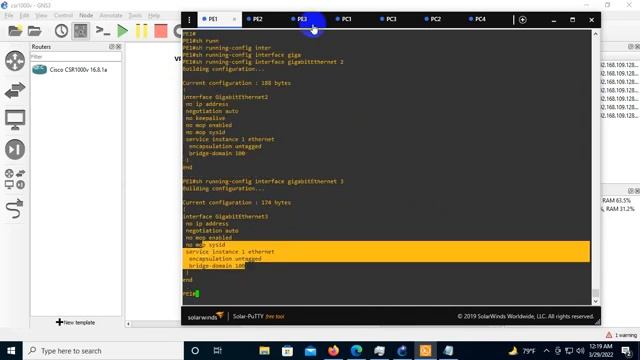
Task: Open the clock showing 12:19 AM
Action: coord(601,351)
